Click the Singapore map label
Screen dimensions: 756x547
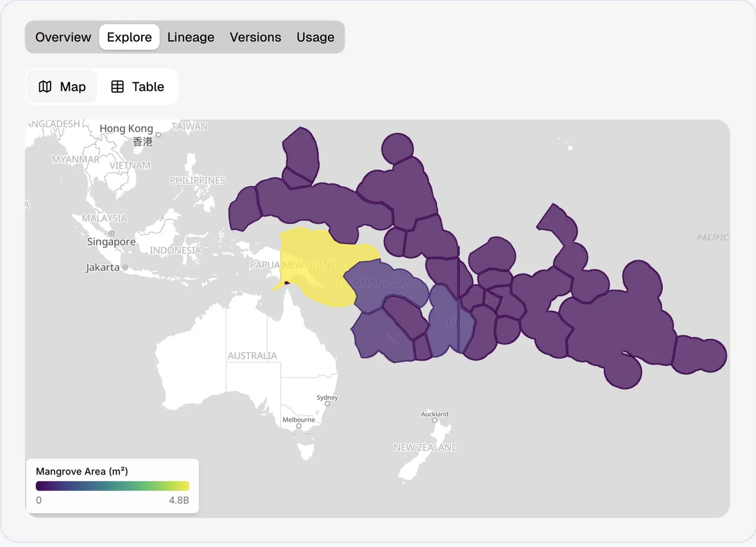[111, 242]
